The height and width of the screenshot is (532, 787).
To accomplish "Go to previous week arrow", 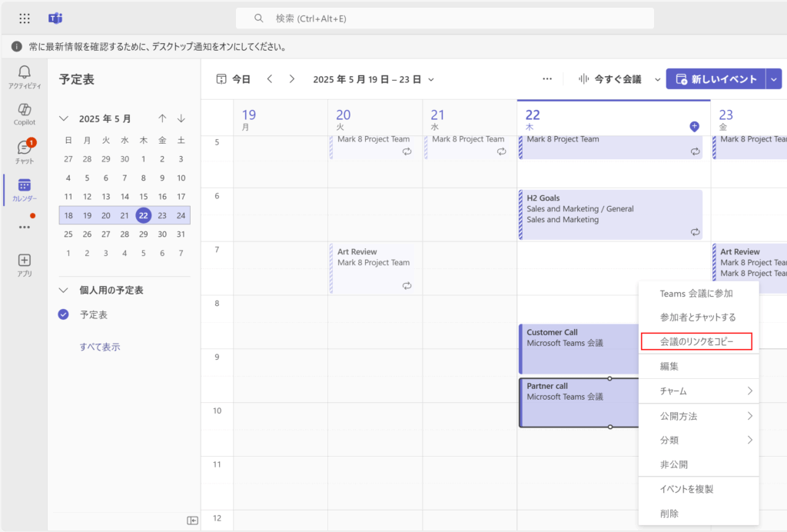I will pos(270,78).
